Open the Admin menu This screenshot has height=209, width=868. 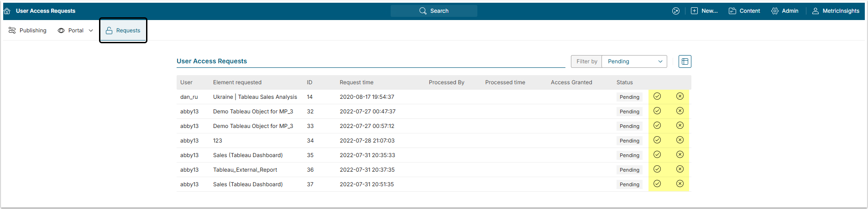(785, 11)
